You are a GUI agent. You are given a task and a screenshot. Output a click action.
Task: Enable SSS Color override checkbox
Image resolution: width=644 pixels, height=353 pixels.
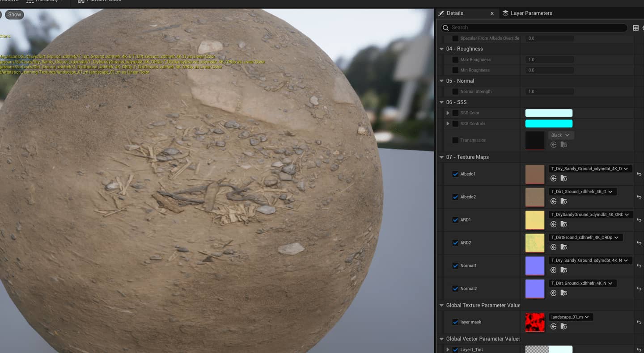point(455,113)
